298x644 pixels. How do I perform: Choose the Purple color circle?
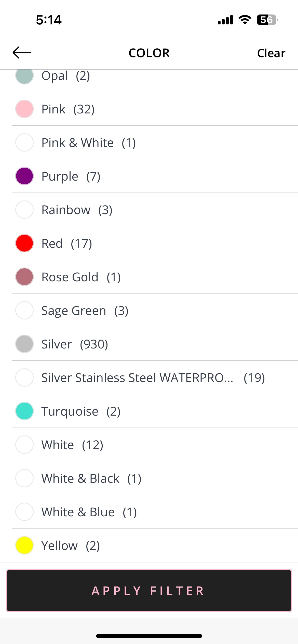pos(24,176)
